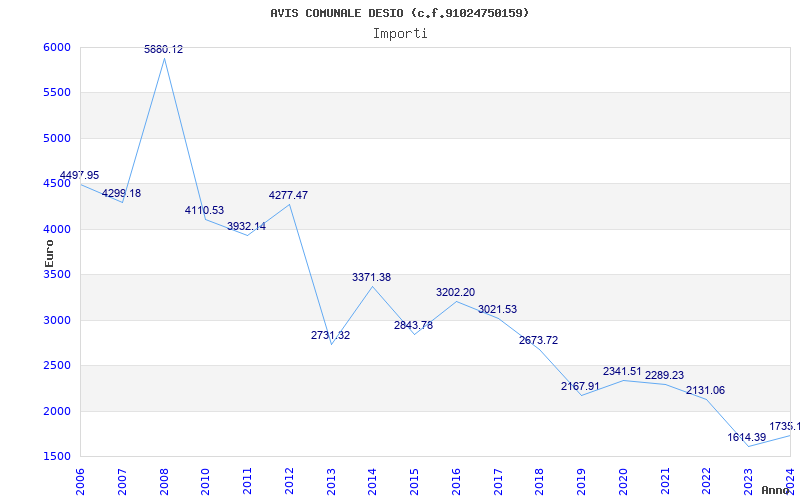Click the 2019 x-axis year label

tap(582, 481)
